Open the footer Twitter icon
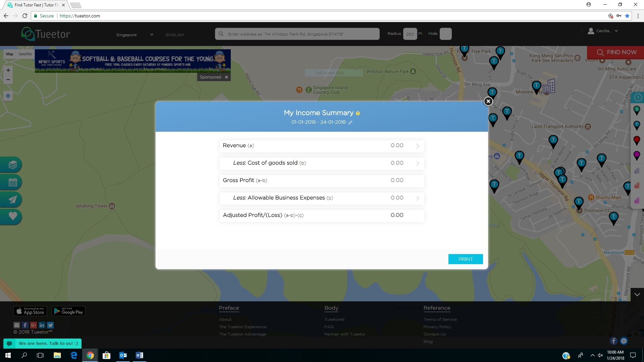The height and width of the screenshot is (362, 644). pyautogui.click(x=50, y=325)
